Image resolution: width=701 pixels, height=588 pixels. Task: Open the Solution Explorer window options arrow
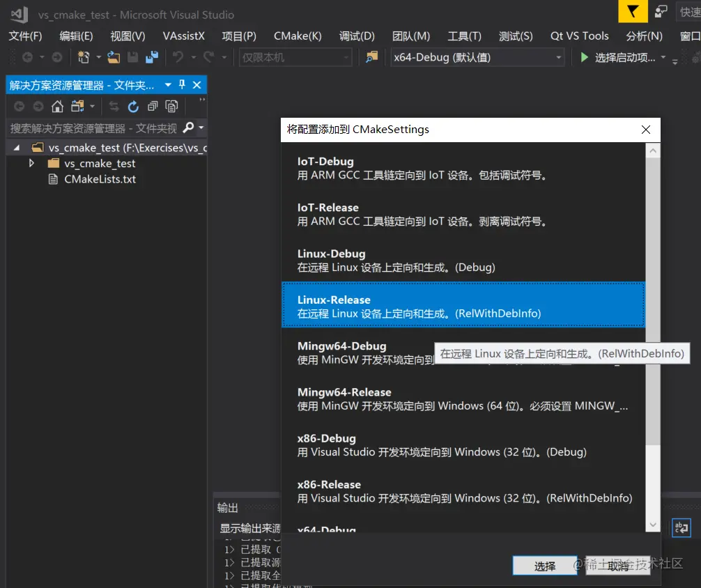168,84
